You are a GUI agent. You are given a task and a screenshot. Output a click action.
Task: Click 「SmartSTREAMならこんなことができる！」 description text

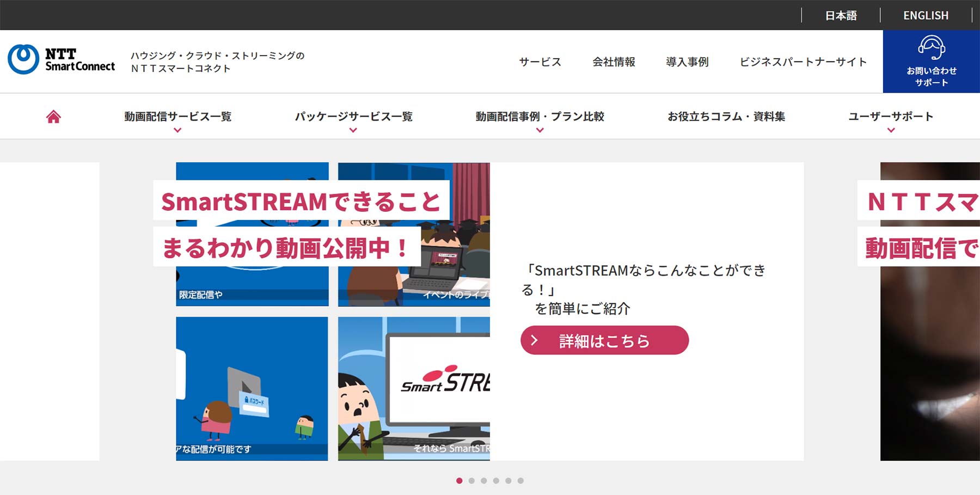[644, 279]
